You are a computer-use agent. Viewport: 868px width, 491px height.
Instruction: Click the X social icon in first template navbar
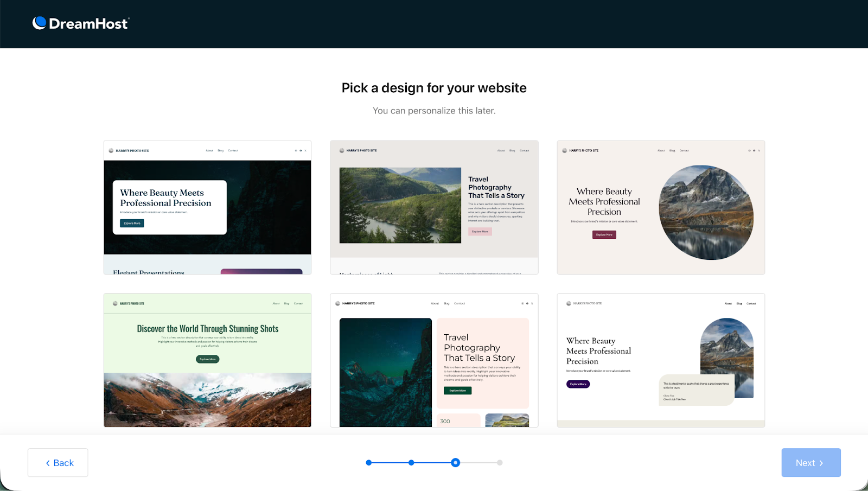pyautogui.click(x=305, y=150)
